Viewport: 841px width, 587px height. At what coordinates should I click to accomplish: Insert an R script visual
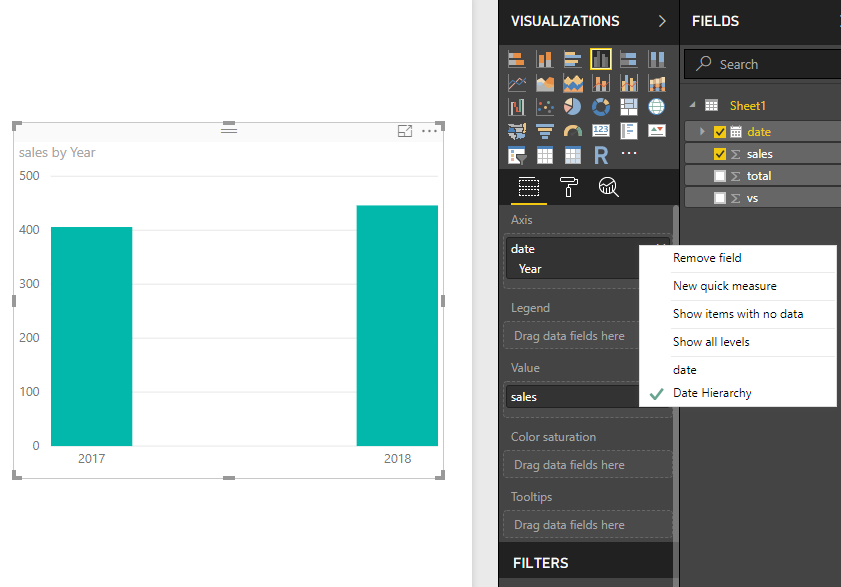click(x=601, y=155)
